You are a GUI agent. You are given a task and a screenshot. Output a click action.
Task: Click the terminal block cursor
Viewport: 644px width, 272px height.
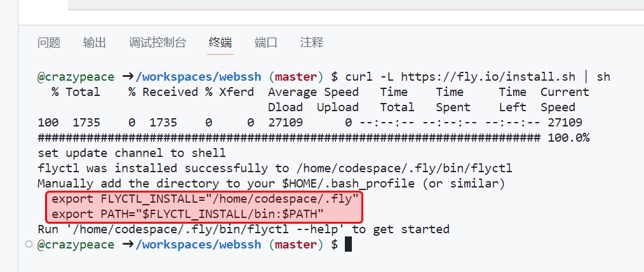pos(348,245)
